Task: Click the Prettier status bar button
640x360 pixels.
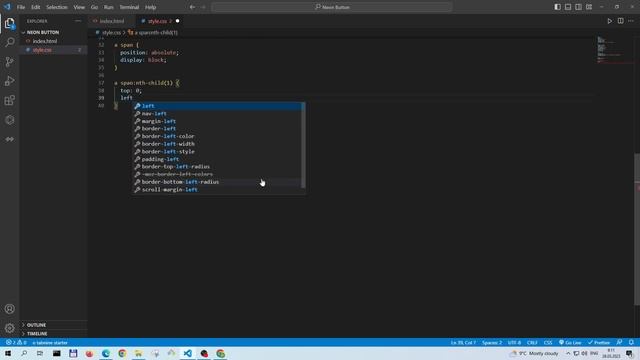Action: [599, 342]
